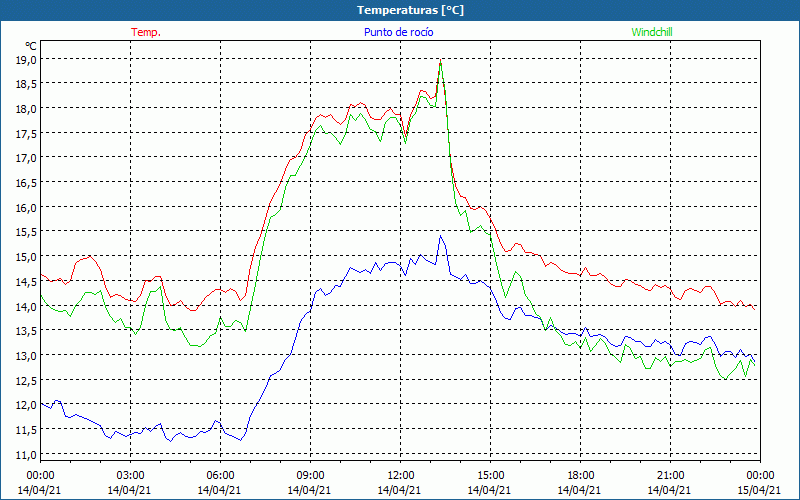Click the 18,5 y-axis value
The width and height of the screenshot is (800, 500).
26,84
